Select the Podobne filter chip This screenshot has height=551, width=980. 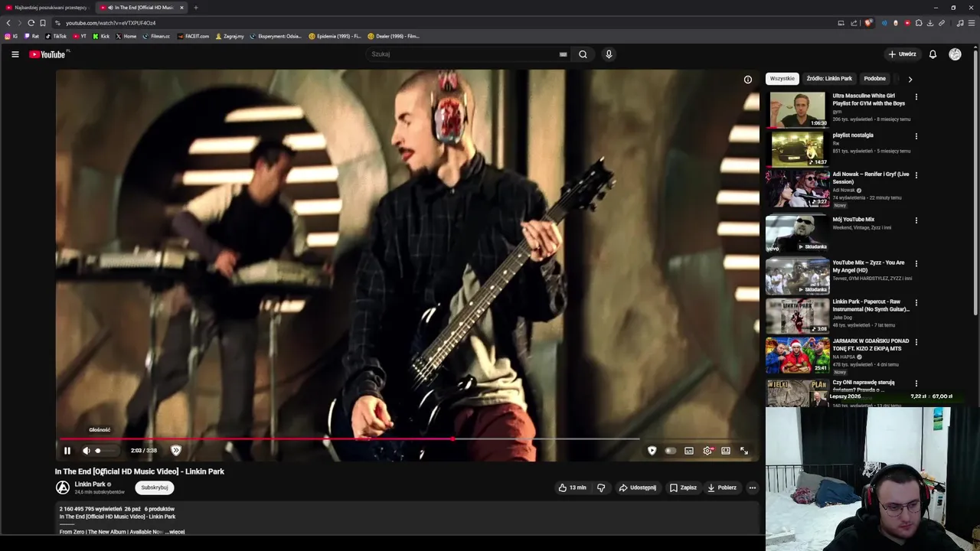pos(874,79)
